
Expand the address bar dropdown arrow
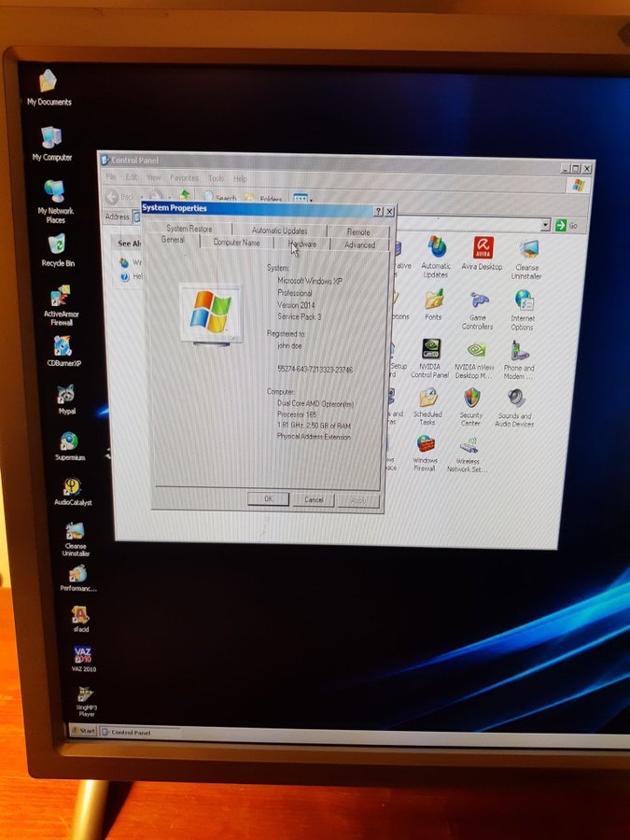point(545,225)
